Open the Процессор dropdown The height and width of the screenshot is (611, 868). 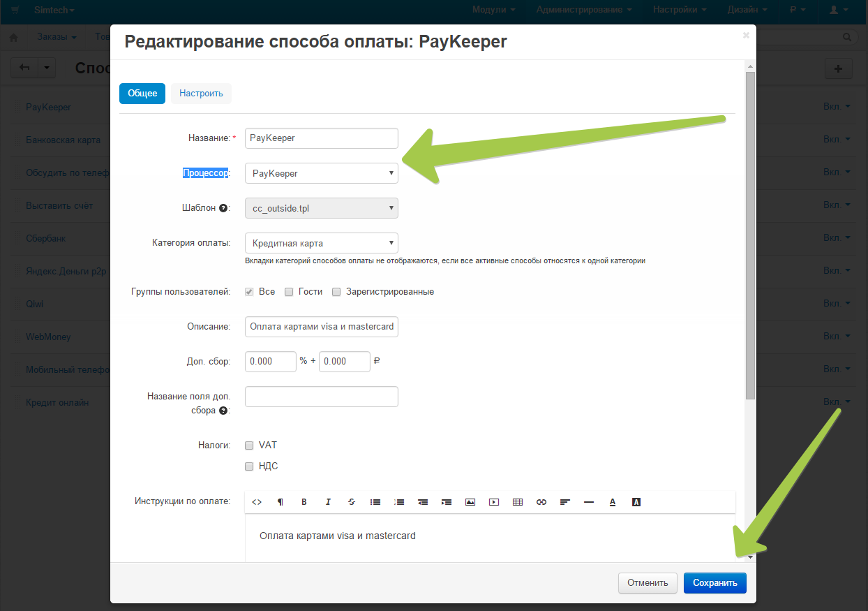pyautogui.click(x=321, y=173)
